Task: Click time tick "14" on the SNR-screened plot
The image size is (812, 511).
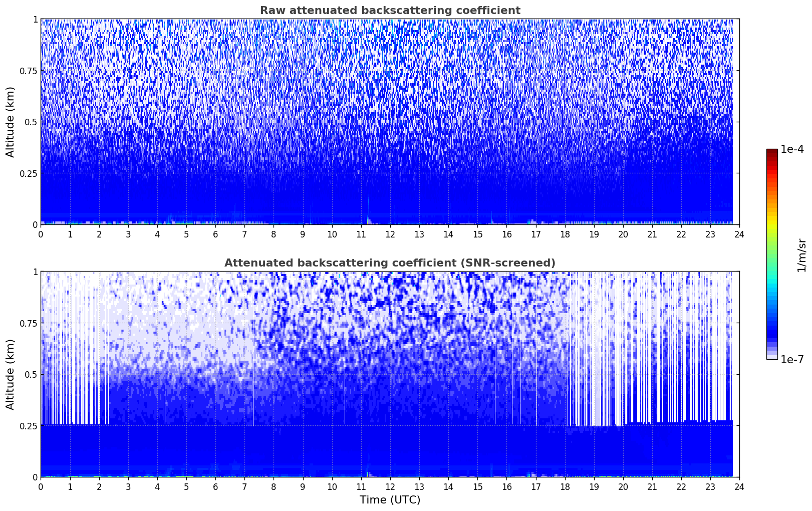Action: pos(448,486)
